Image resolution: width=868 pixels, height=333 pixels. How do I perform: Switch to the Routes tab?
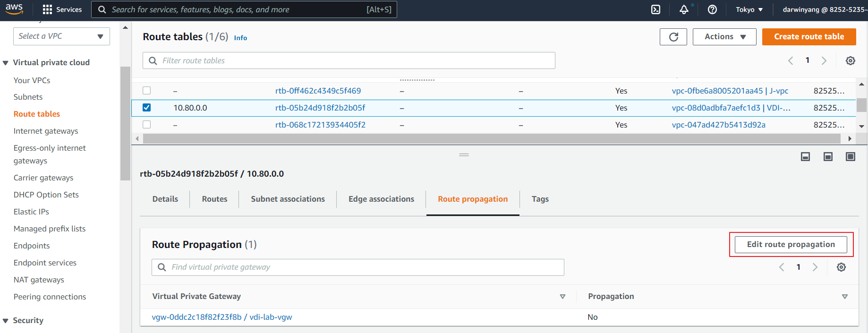214,199
